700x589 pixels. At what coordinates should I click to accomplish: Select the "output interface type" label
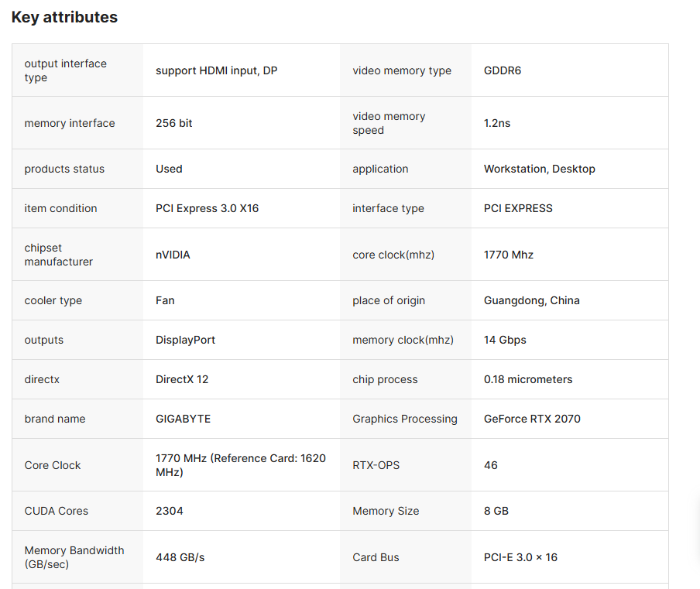pos(66,70)
